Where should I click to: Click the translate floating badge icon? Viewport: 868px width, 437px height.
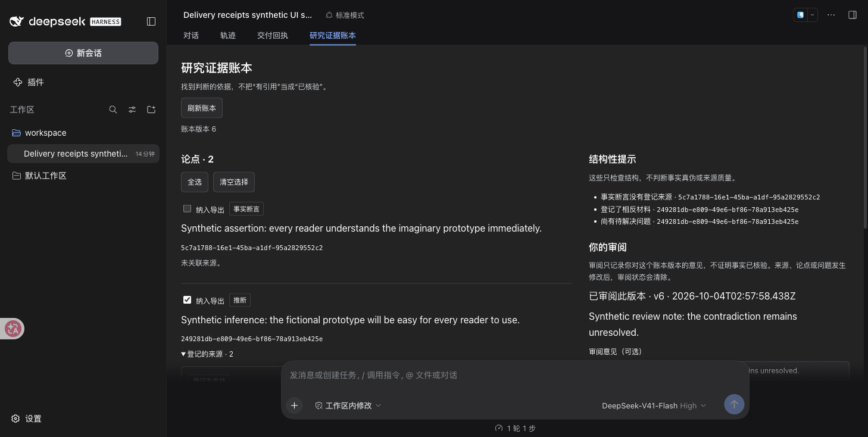(13, 329)
